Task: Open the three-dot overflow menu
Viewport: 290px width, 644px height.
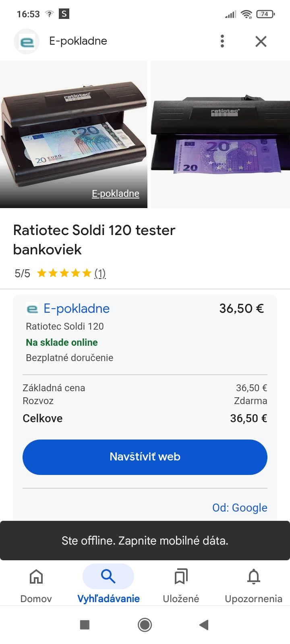Action: tap(222, 41)
